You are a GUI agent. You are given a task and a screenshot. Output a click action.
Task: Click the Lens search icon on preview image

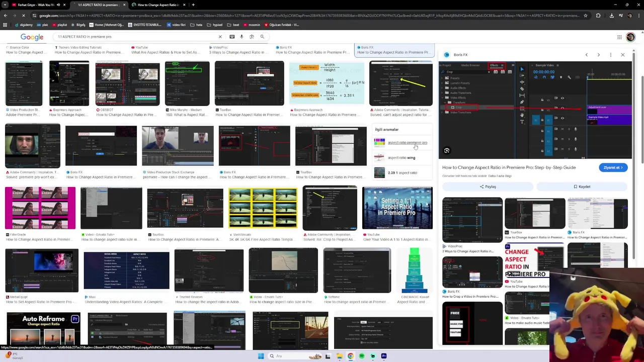pos(447,150)
